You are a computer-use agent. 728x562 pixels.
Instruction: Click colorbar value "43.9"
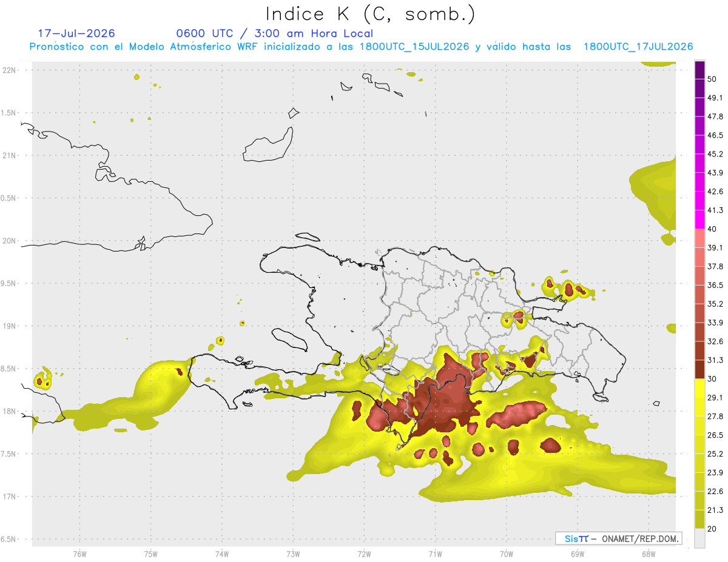click(x=715, y=173)
